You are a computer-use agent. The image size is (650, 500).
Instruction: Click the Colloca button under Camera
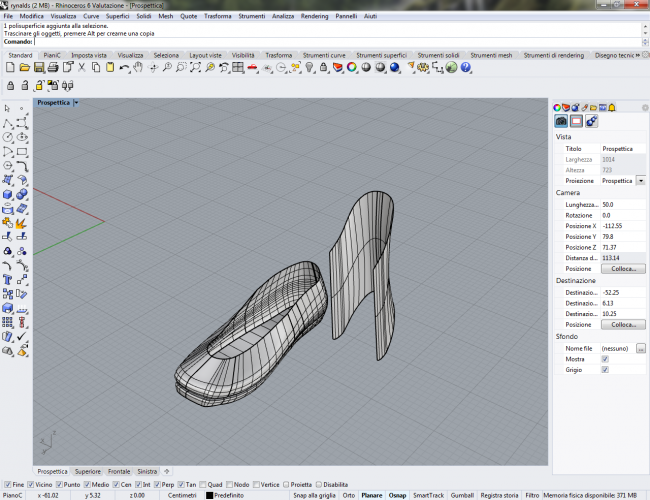(x=622, y=269)
